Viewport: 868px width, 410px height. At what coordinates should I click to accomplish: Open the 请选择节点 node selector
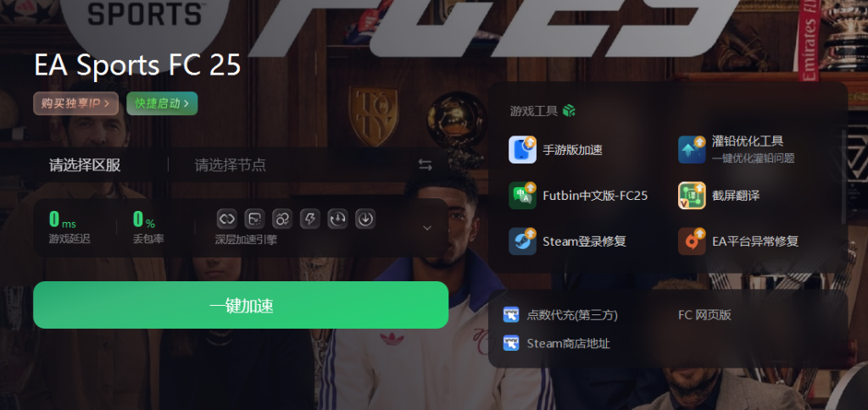click(x=231, y=165)
